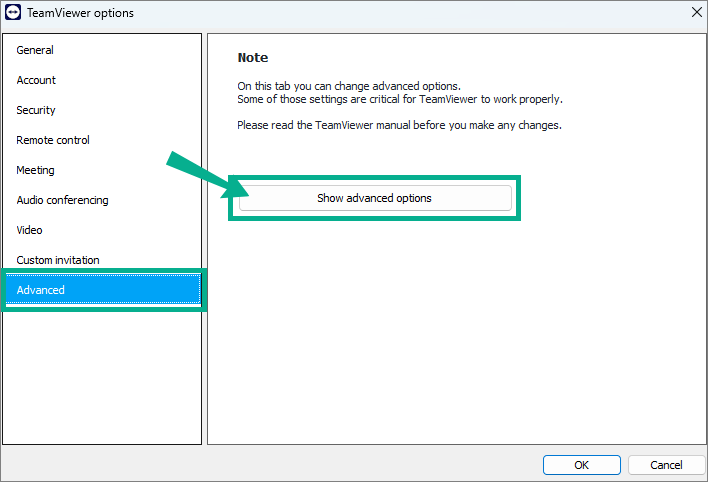708x482 pixels.
Task: Click the 'On this tab you can change' text
Action: tap(349, 86)
